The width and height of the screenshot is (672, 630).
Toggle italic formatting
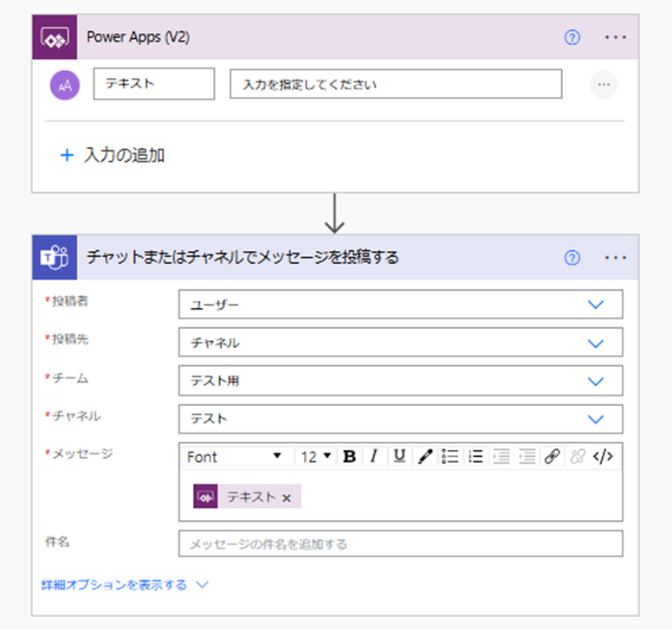(374, 457)
